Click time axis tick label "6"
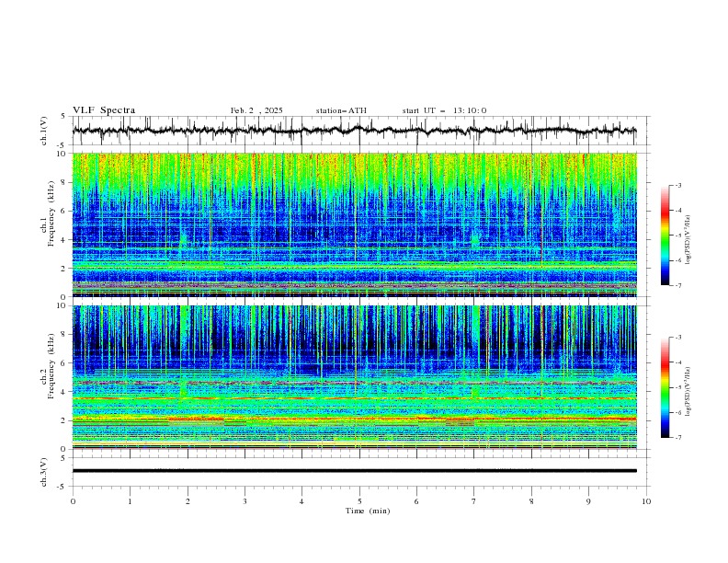Screen dimensions: 728x563 [x=416, y=501]
